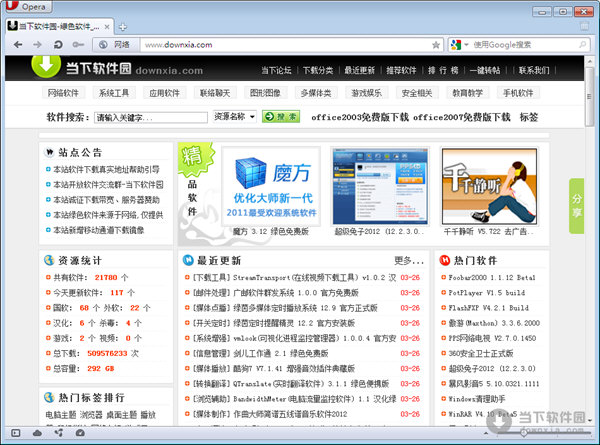600x445 pixels.
Task: Open the password wand key icon
Action: [78, 45]
